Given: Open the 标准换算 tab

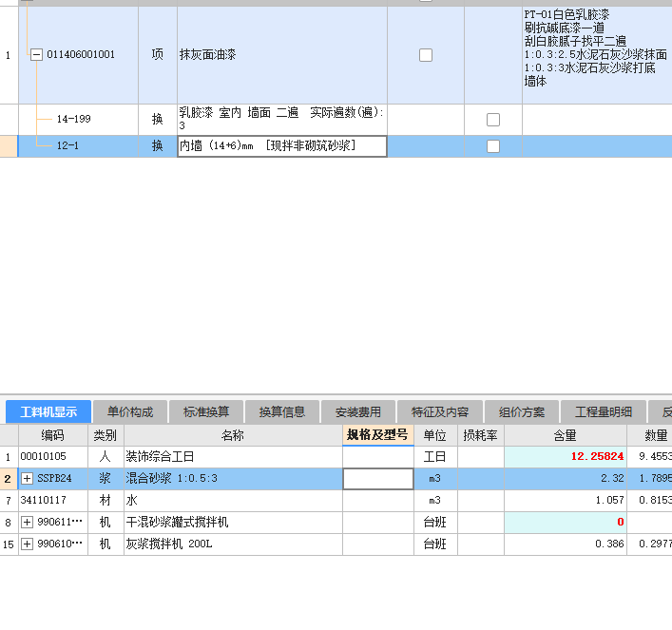Looking at the screenshot, I should (x=206, y=412).
